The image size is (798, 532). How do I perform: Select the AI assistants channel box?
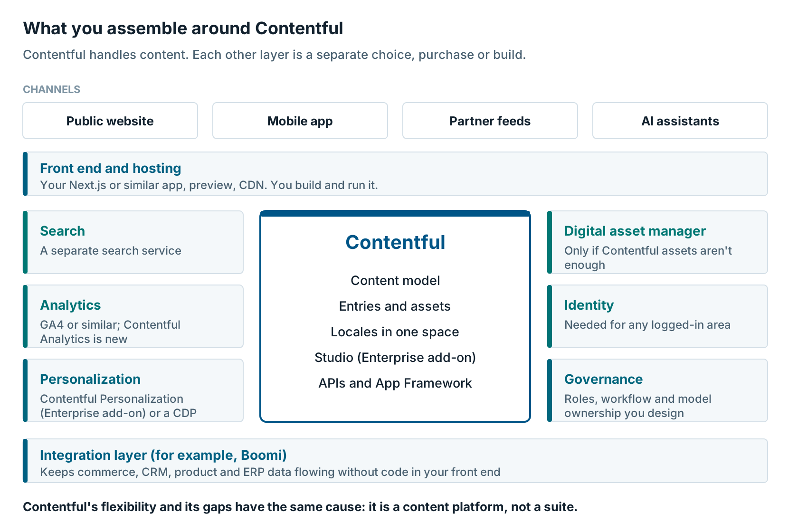tap(680, 121)
